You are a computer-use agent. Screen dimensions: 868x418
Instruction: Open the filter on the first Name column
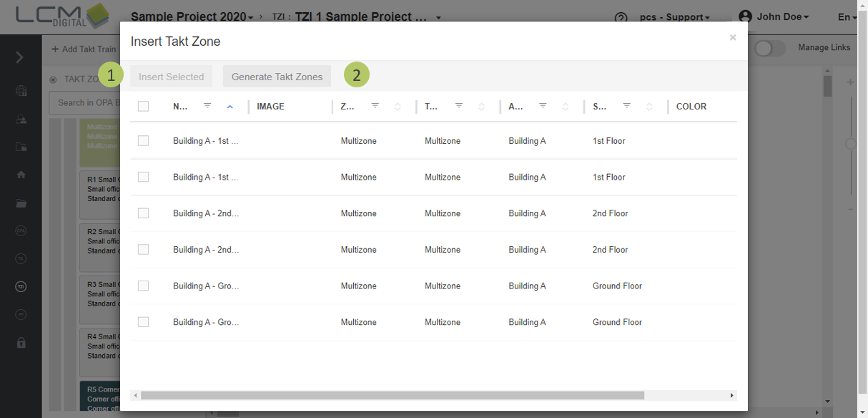[207, 106]
